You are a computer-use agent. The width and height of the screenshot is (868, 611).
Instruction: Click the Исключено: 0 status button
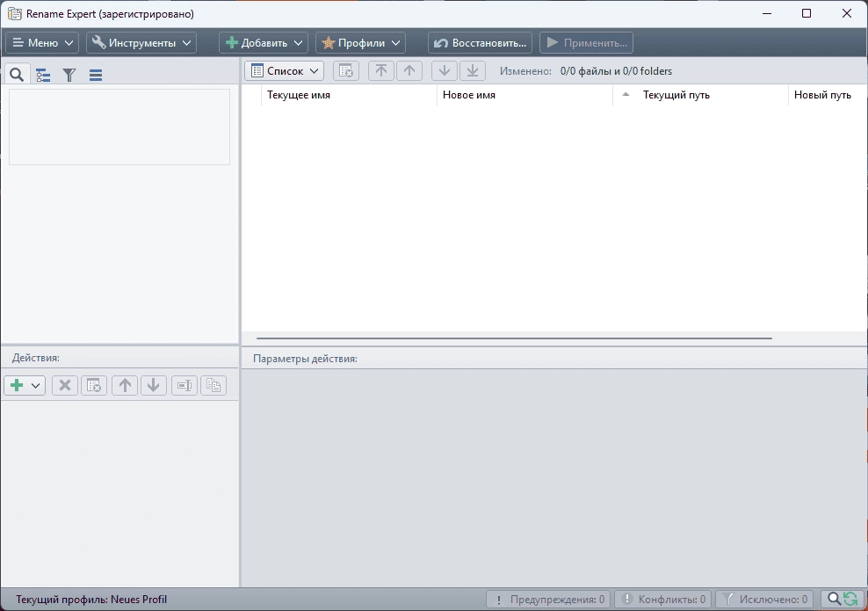(764, 599)
